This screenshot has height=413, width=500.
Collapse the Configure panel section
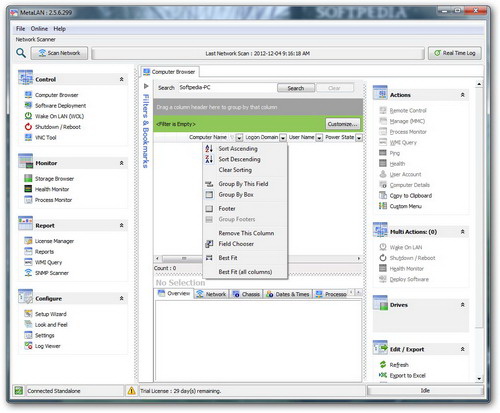(122, 298)
